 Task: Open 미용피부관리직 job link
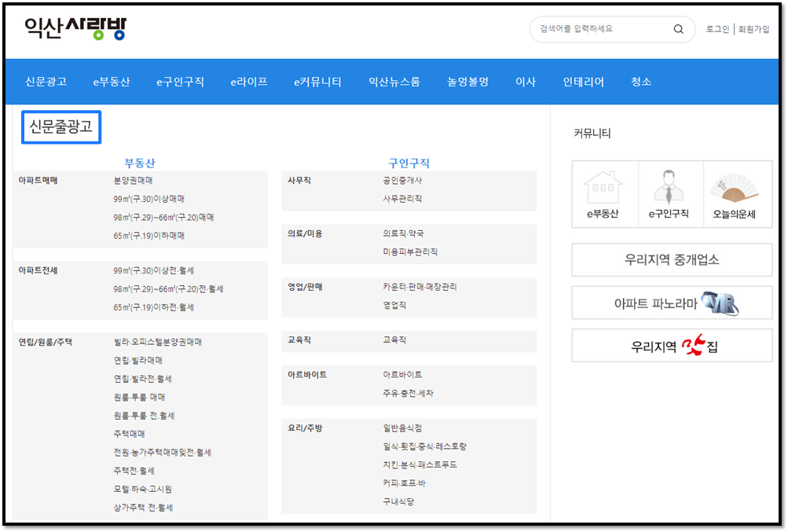point(410,252)
